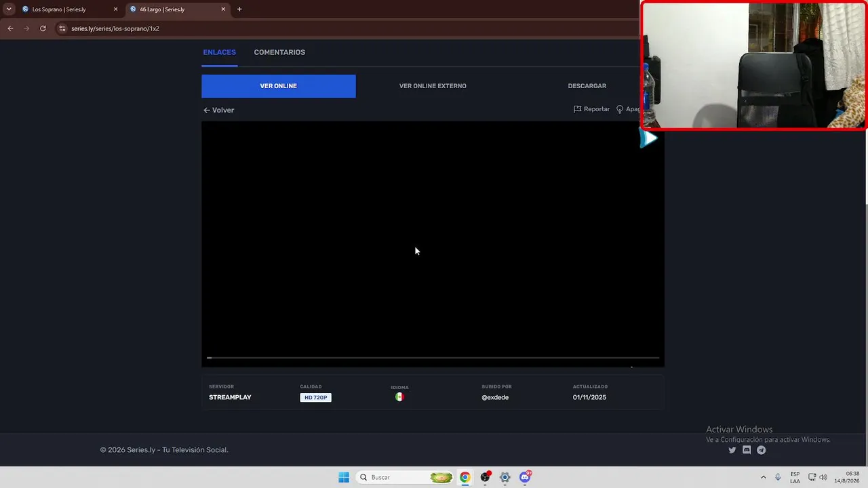This screenshot has width=868, height=488.
Task: Open the Chrome tab search dropdown
Action: [x=9, y=9]
